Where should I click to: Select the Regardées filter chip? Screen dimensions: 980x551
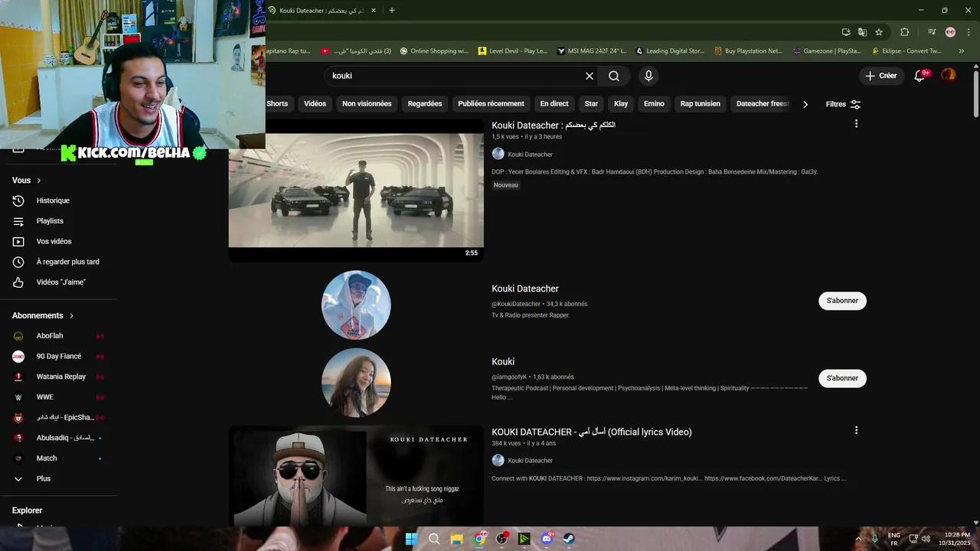click(425, 104)
